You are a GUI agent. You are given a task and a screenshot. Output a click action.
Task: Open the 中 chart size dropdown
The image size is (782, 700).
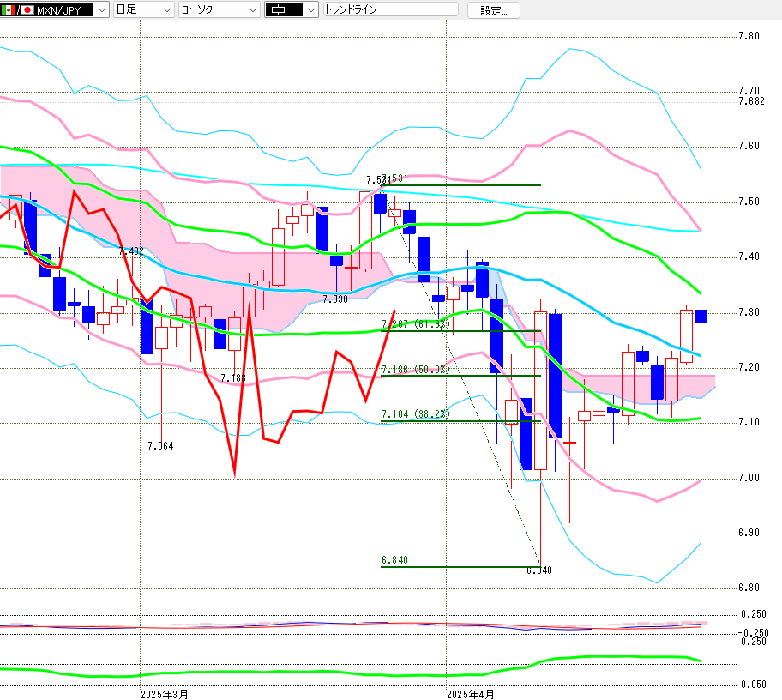[x=292, y=9]
